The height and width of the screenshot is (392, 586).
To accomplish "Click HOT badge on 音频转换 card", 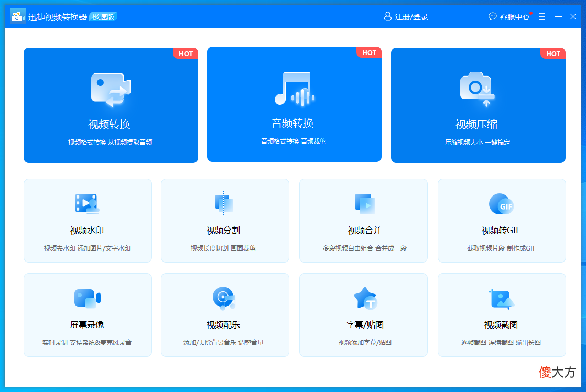I will pyautogui.click(x=369, y=52).
